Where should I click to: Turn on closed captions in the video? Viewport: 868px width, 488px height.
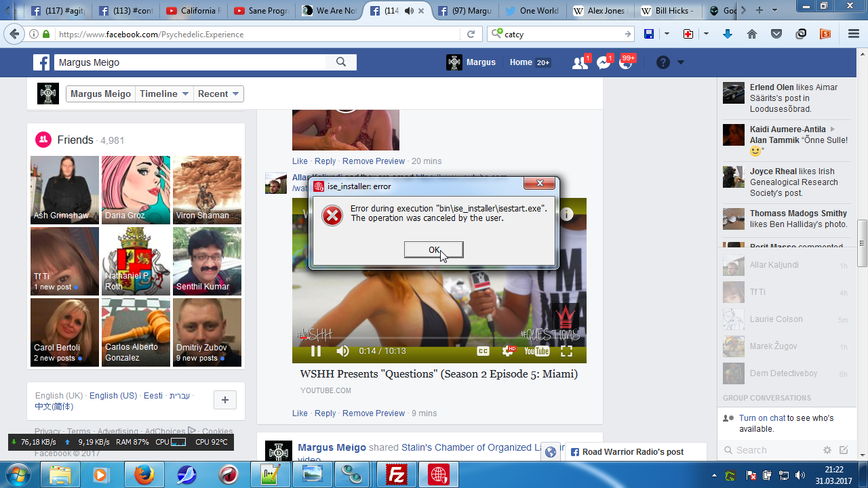pyautogui.click(x=483, y=351)
